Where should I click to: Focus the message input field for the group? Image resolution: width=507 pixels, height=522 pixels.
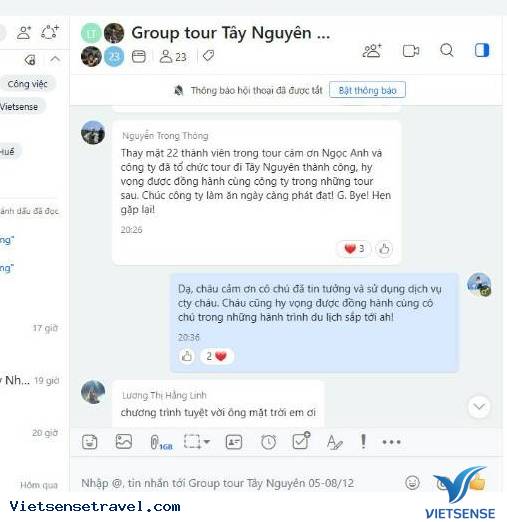pyautogui.click(x=238, y=483)
